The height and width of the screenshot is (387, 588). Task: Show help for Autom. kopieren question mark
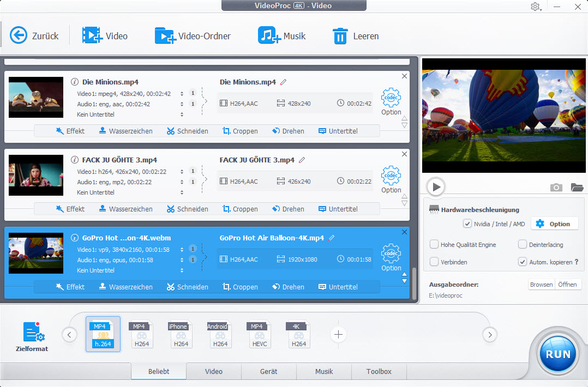(577, 262)
